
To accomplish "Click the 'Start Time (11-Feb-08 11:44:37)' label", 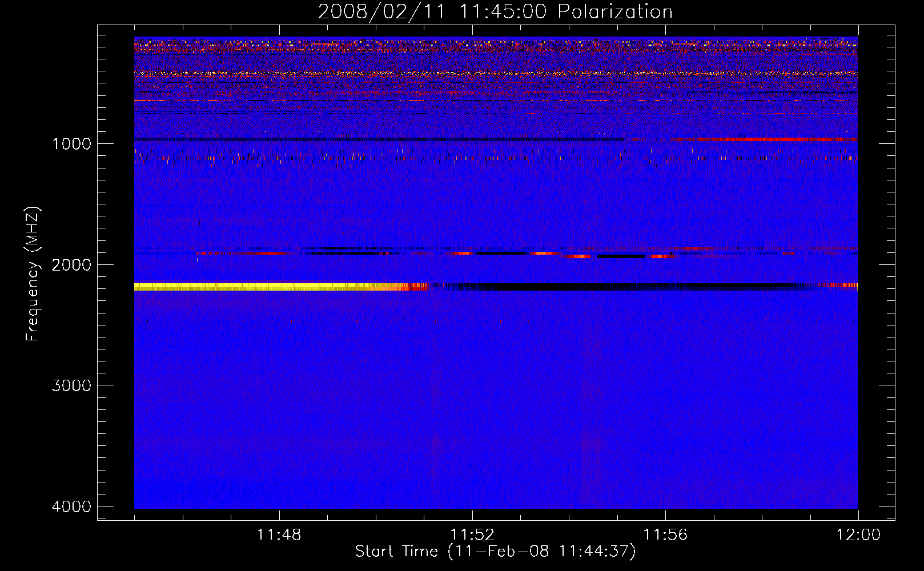I will (x=495, y=552).
